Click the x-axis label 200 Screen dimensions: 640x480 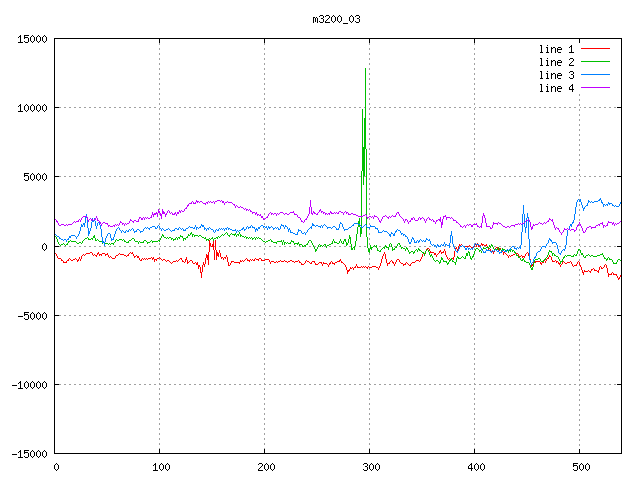[266, 467]
